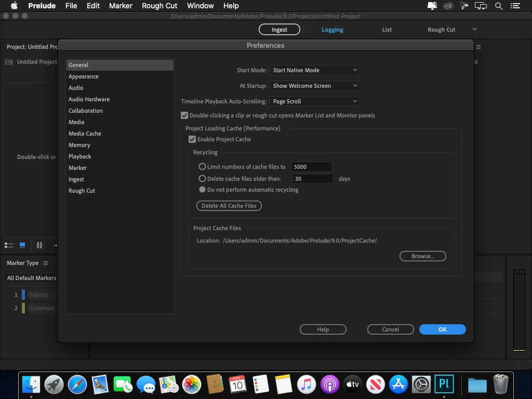Screen dimensions: 532x399
Task: Launch Adobe Prelude from the dock
Action: pos(444,384)
